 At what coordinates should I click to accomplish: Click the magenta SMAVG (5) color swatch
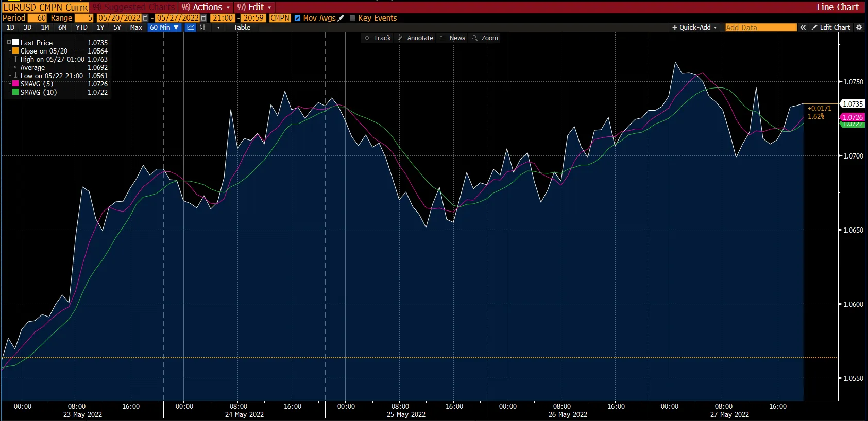pos(15,84)
